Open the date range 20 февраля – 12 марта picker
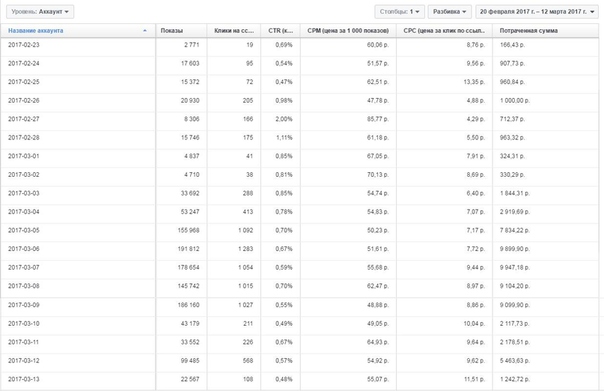Screen dimensions: 604x391 pyautogui.click(x=537, y=12)
